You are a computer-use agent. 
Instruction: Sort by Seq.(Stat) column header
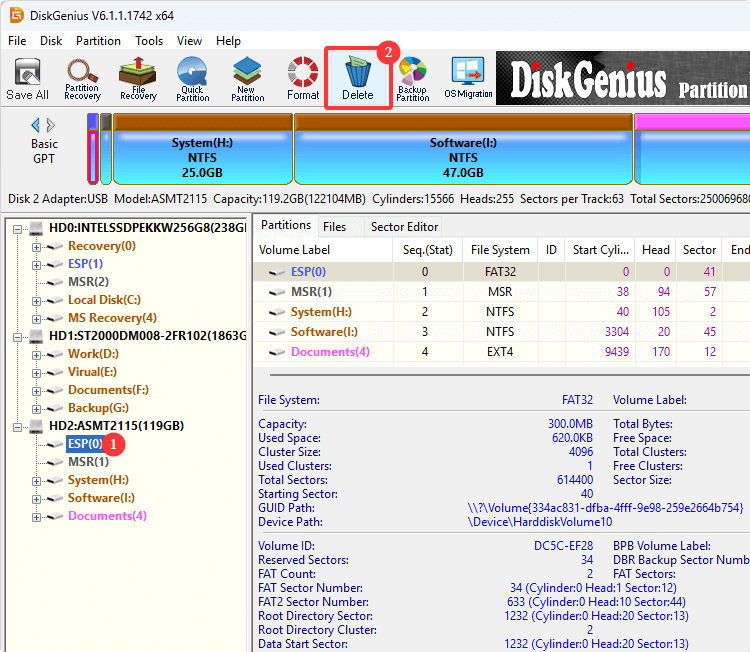pyautogui.click(x=428, y=250)
